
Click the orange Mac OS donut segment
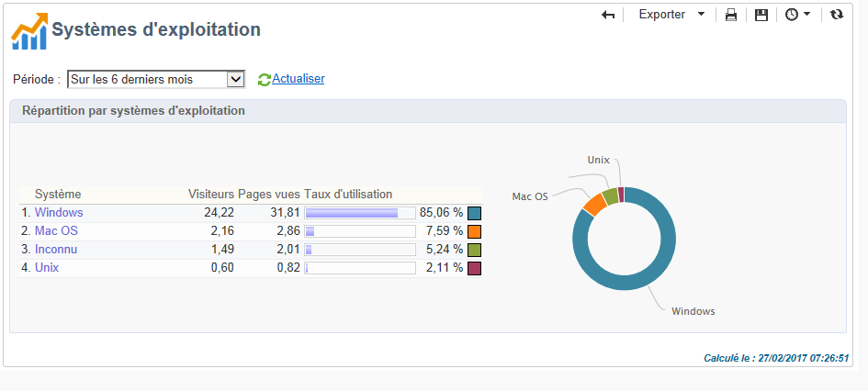pyautogui.click(x=595, y=205)
